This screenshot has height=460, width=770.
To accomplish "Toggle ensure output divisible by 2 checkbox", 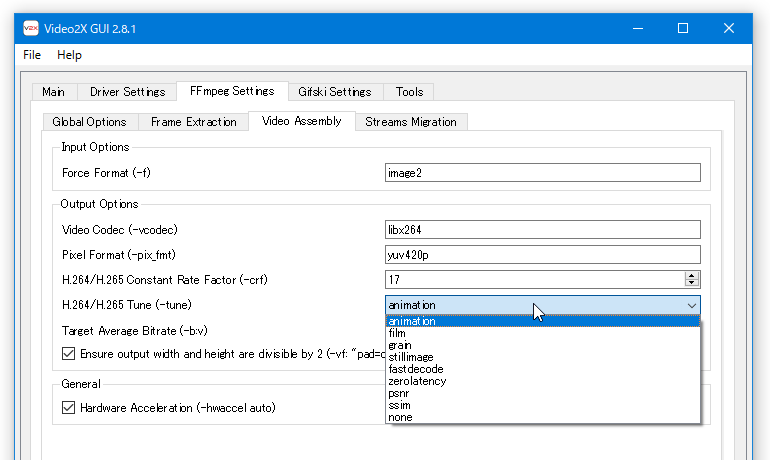I will tap(68, 353).
